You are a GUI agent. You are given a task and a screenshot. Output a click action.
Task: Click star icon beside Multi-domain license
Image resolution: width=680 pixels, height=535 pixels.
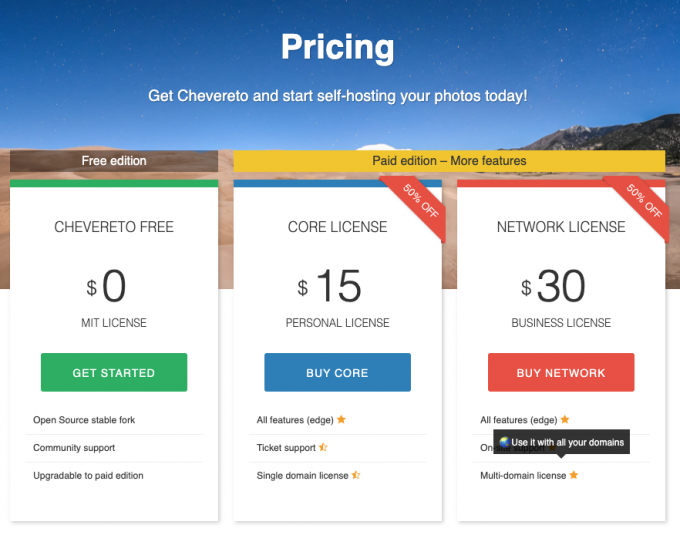[574, 476]
